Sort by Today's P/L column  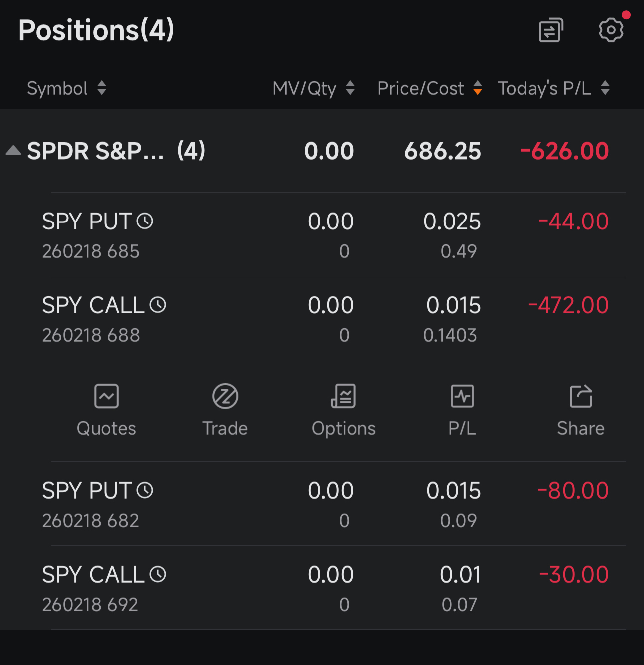coord(554,88)
